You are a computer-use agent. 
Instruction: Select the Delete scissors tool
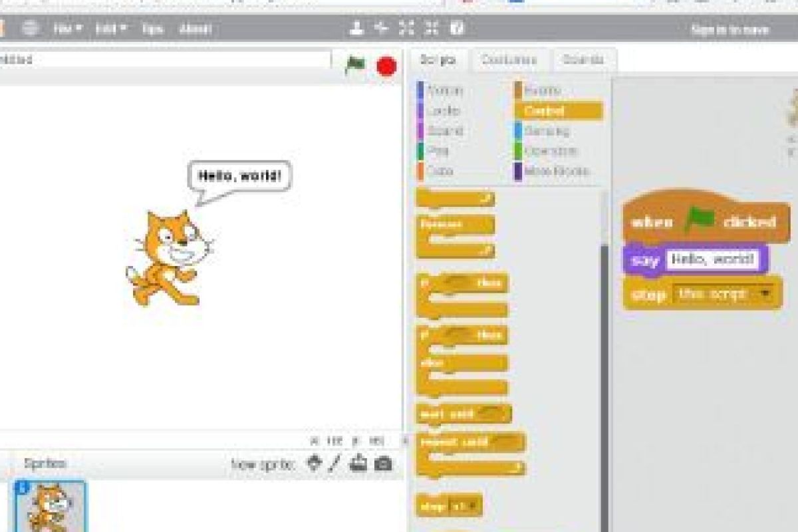click(381, 28)
